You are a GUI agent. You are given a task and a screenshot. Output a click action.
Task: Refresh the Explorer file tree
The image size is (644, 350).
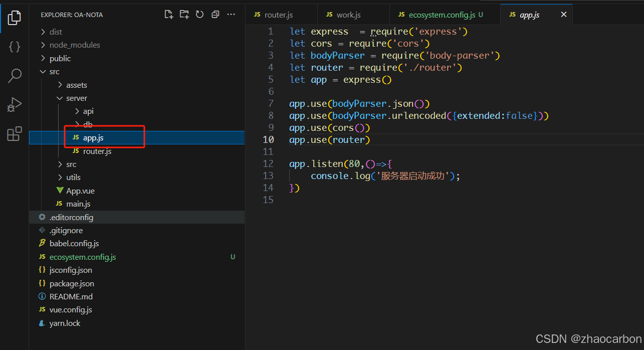click(199, 15)
